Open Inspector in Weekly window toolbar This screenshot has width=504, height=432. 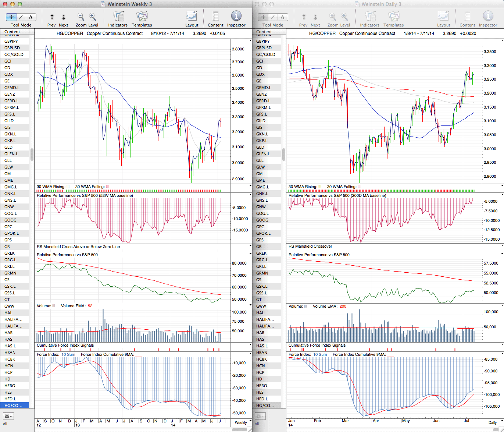pyautogui.click(x=236, y=17)
